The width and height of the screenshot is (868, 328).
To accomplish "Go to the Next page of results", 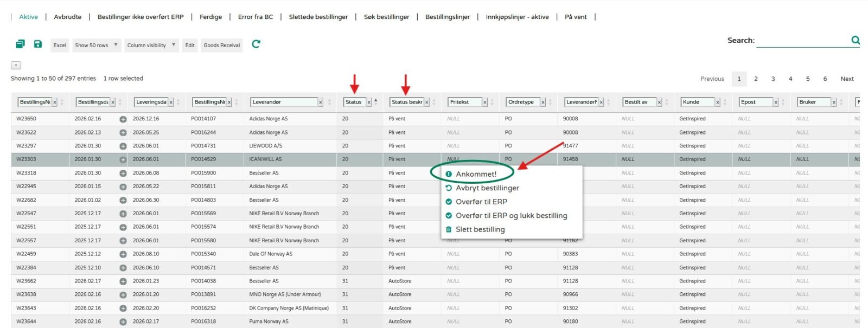I will click(847, 79).
